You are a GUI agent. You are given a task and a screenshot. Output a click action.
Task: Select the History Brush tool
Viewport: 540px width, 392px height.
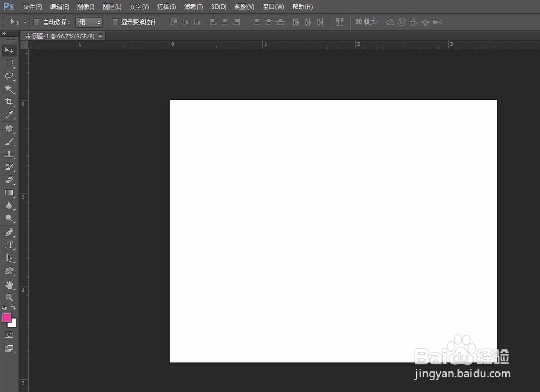tap(9, 167)
